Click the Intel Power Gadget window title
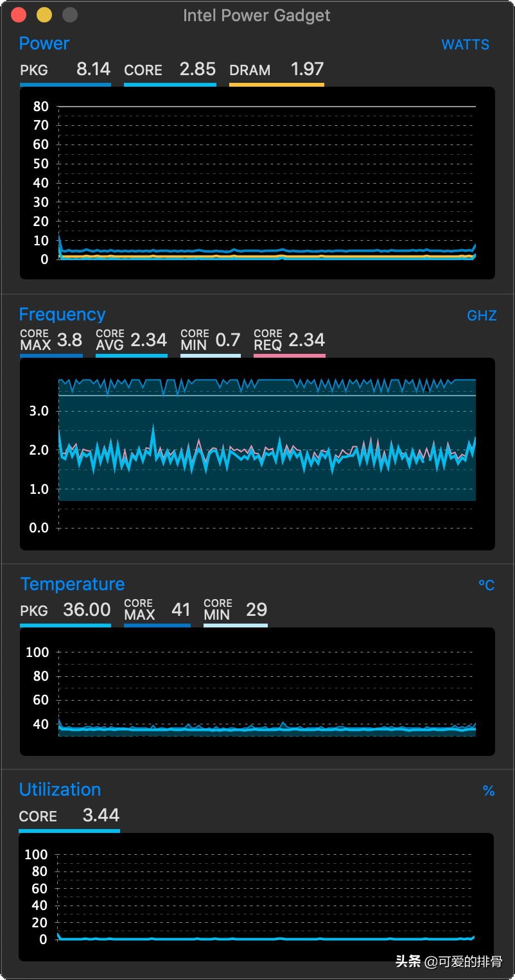Viewport: 515px width, 980px height. click(257, 15)
